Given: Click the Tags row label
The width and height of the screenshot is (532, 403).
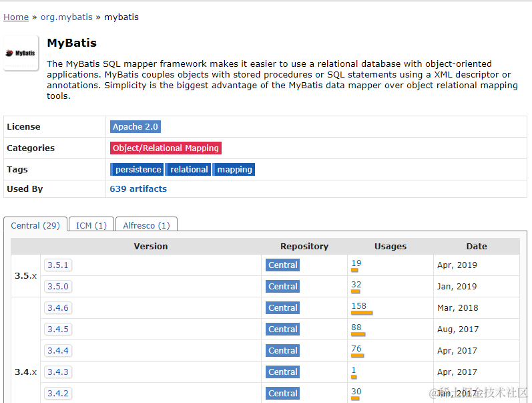Looking at the screenshot, I should pos(17,170).
